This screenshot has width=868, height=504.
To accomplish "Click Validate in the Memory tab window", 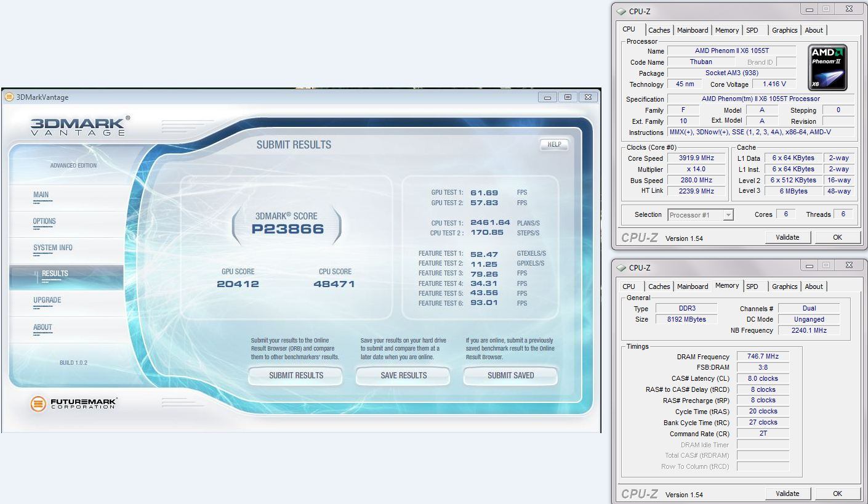I will pos(787,494).
